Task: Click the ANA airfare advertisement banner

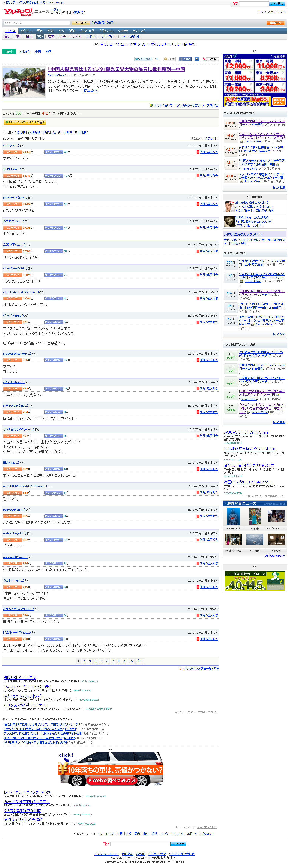Action: coord(255,81)
